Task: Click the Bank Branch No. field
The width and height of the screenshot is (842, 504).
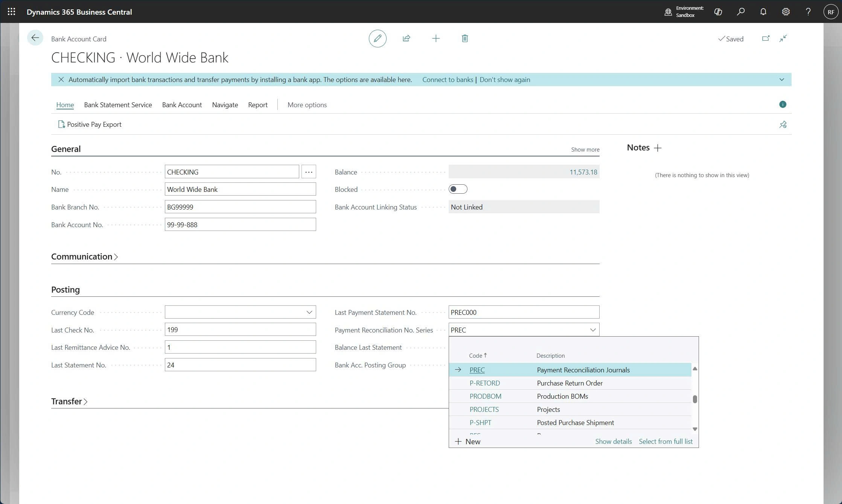Action: tap(240, 207)
